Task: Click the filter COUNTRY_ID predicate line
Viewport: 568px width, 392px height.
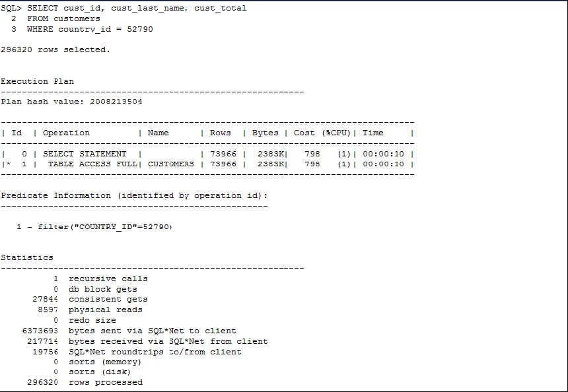Action: click(x=94, y=227)
